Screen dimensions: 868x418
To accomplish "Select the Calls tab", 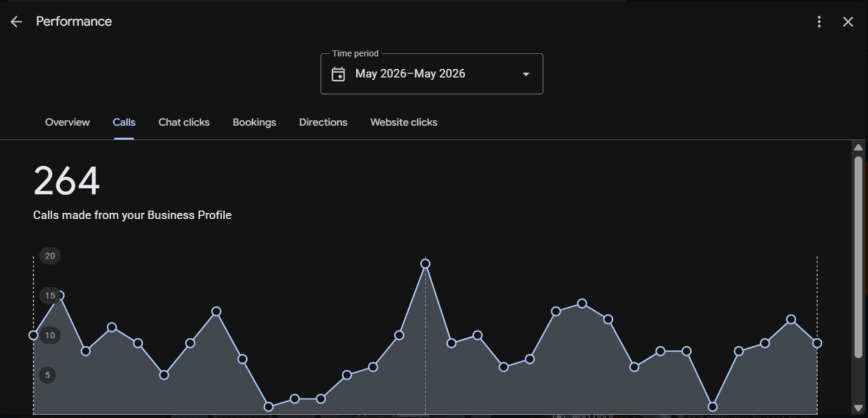I will tap(124, 122).
